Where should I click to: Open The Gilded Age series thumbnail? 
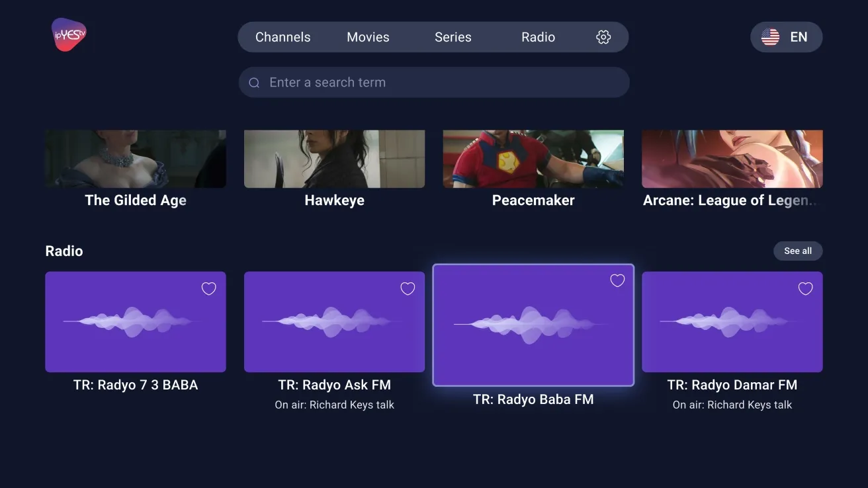pos(136,159)
